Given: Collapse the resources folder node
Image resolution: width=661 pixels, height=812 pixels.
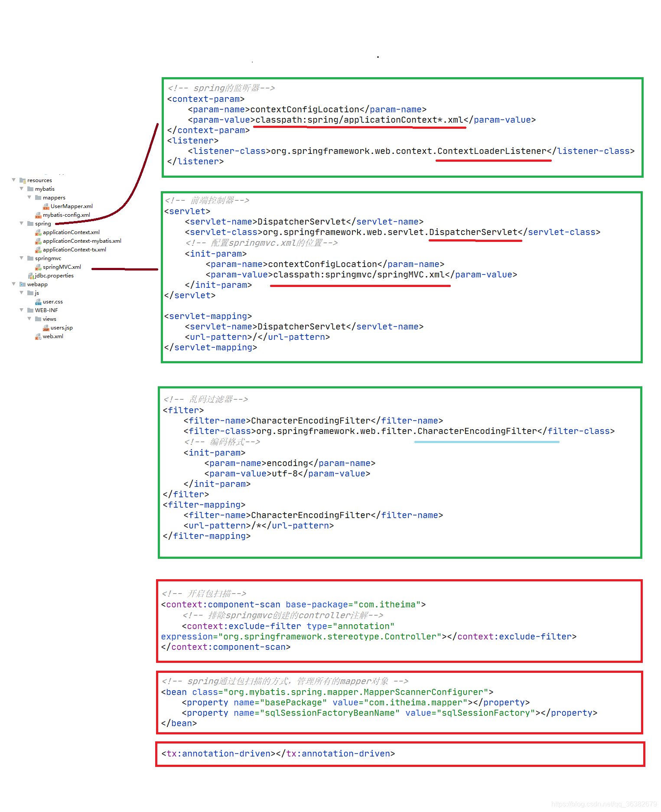Looking at the screenshot, I should [14, 180].
